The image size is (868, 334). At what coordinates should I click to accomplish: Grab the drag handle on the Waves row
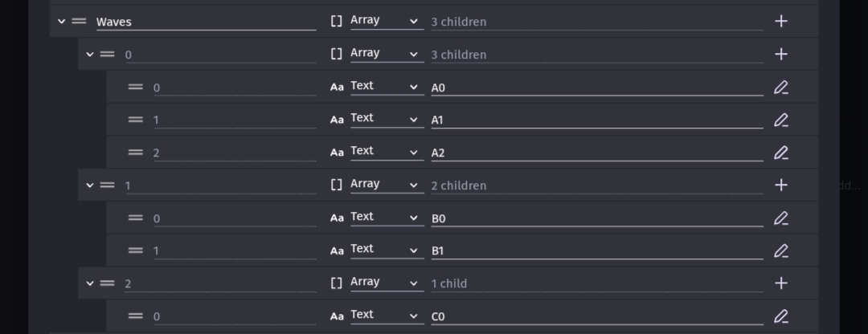(x=79, y=22)
